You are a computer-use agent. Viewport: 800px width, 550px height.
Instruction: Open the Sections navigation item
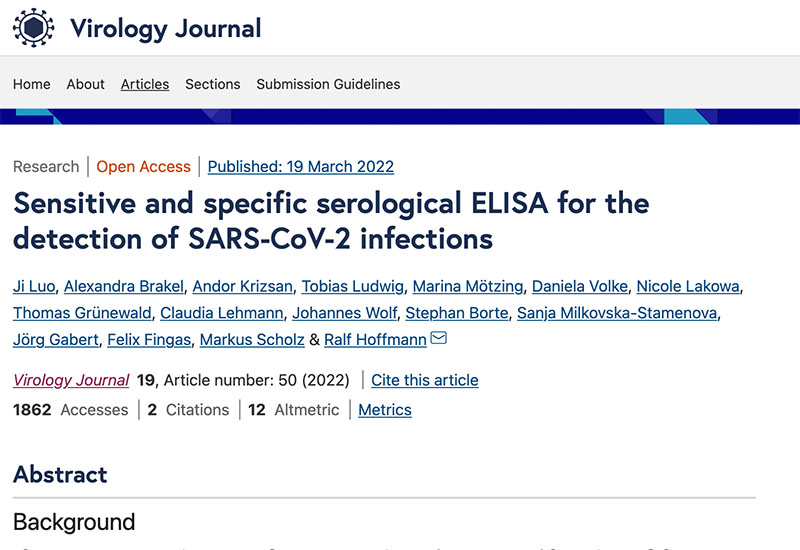coord(213,84)
